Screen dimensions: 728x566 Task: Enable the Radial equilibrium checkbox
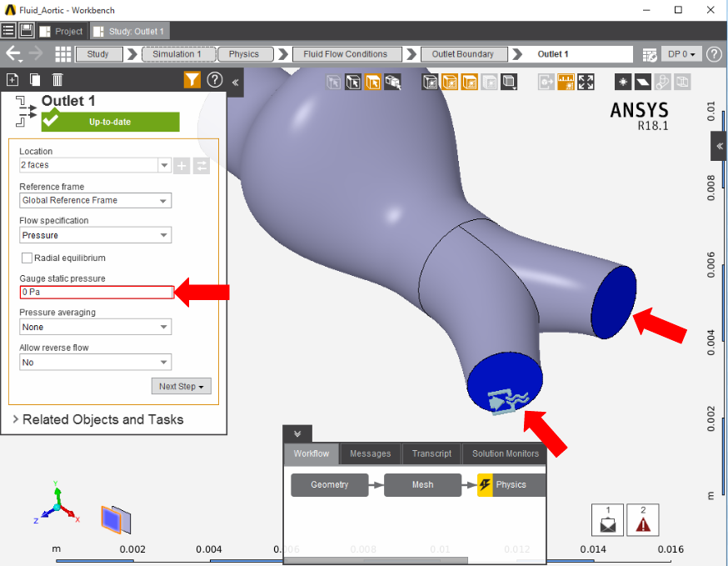(27, 258)
